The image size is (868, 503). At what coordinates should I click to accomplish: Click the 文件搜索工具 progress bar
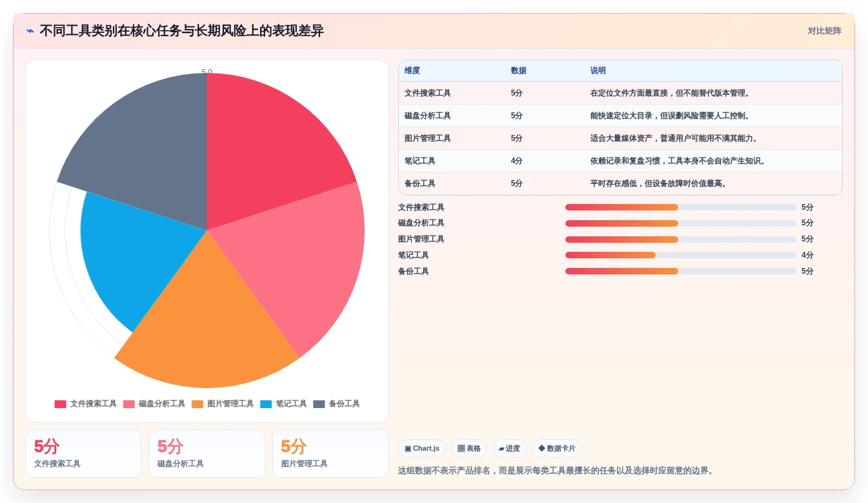681,207
